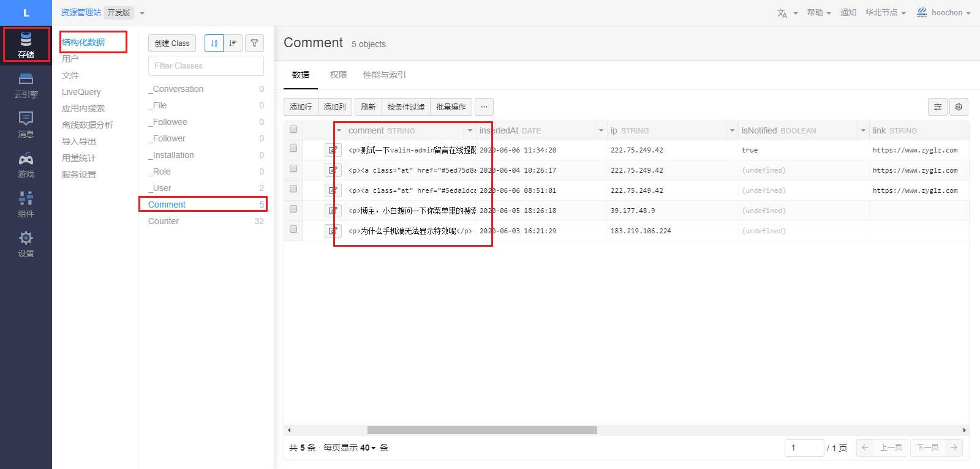Open the 消息 messaging sidebar icon

coord(26,125)
